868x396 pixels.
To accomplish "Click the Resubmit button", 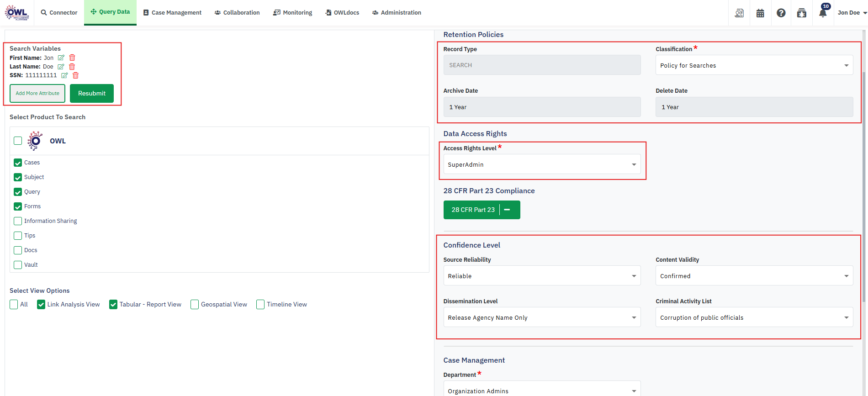I will pos(92,94).
